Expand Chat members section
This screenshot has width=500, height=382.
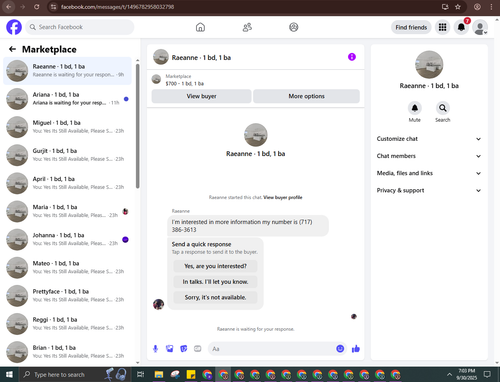pos(429,156)
